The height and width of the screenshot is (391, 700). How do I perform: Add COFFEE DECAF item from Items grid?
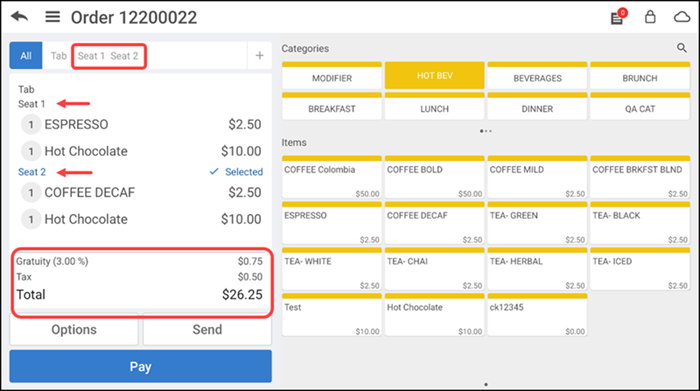434,223
